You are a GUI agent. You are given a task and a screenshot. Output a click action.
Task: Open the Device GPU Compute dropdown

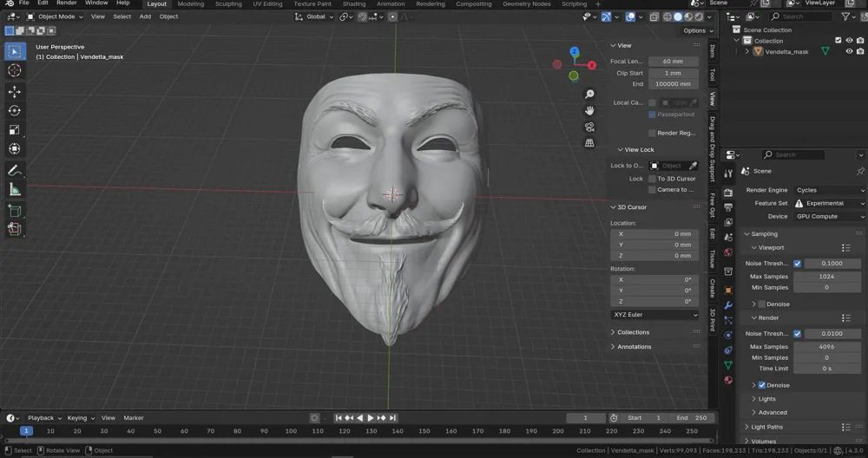pyautogui.click(x=829, y=216)
